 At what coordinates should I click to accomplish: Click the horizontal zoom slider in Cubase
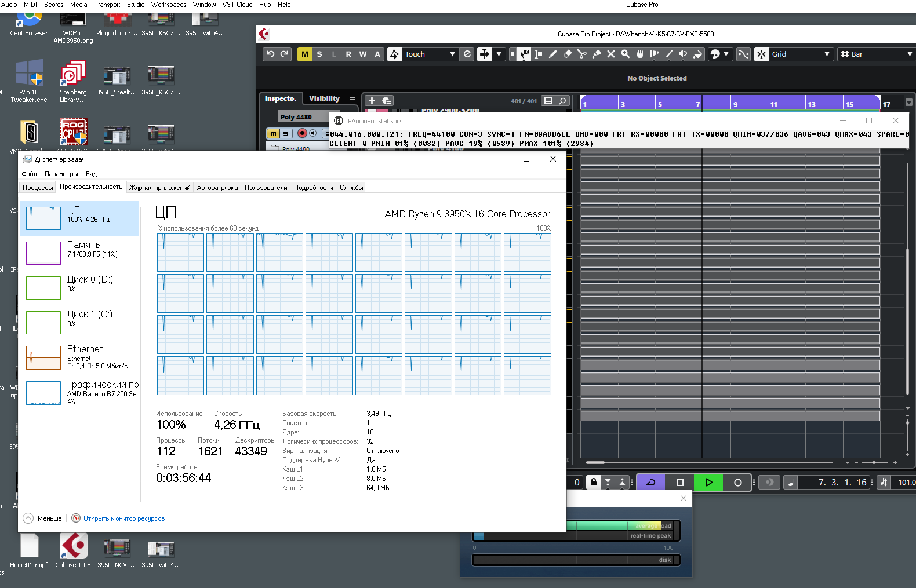pyautogui.click(x=873, y=462)
